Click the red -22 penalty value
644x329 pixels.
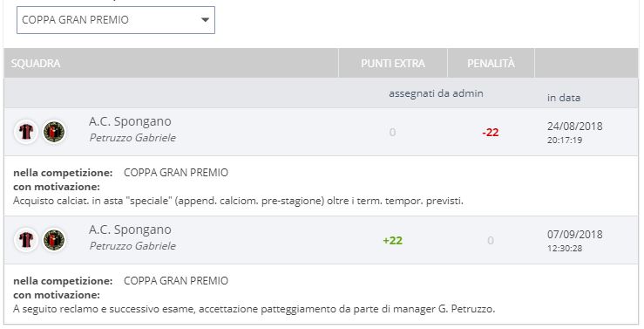pos(491,133)
